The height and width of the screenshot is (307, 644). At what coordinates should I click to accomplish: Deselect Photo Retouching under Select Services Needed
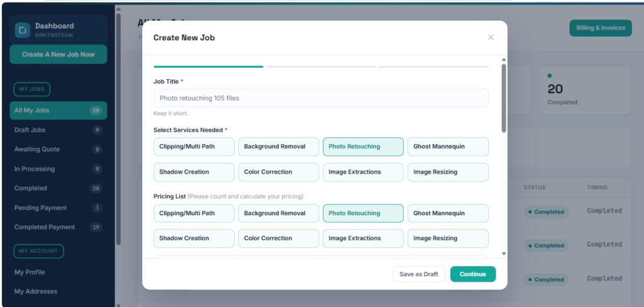(x=363, y=147)
